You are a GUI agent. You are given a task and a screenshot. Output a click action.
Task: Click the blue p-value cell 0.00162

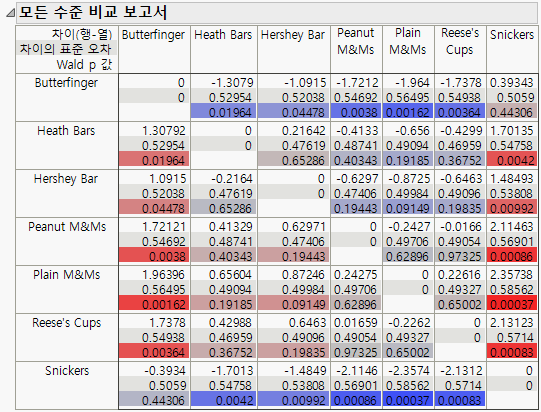click(408, 112)
